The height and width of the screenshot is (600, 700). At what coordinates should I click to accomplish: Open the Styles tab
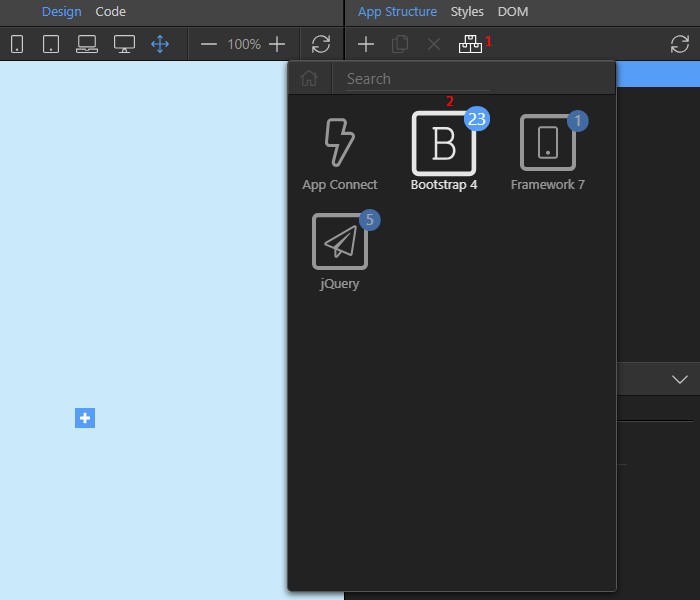[x=467, y=12]
